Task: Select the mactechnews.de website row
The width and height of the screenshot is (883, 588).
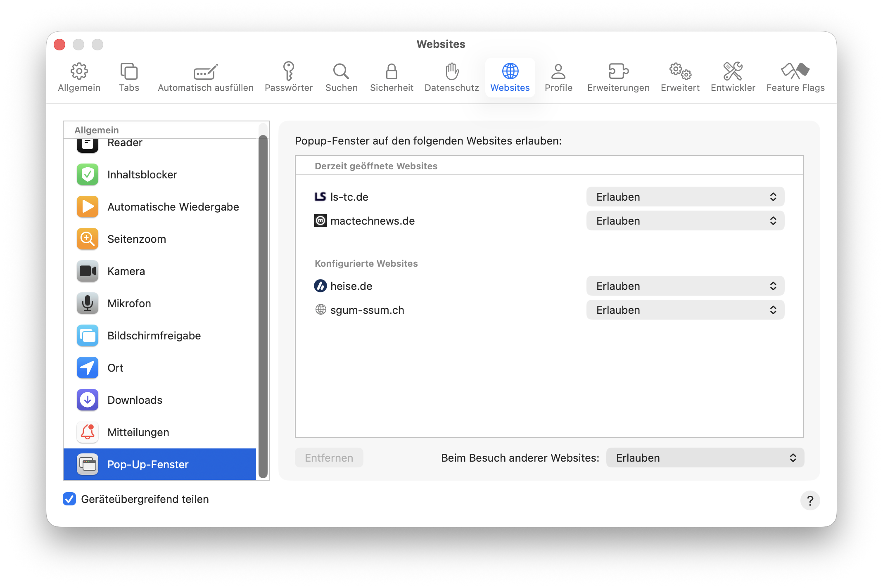Action: (x=372, y=221)
